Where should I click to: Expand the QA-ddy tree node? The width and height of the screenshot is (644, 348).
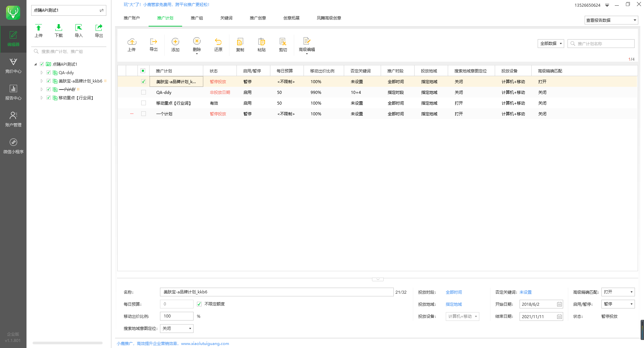coord(42,72)
